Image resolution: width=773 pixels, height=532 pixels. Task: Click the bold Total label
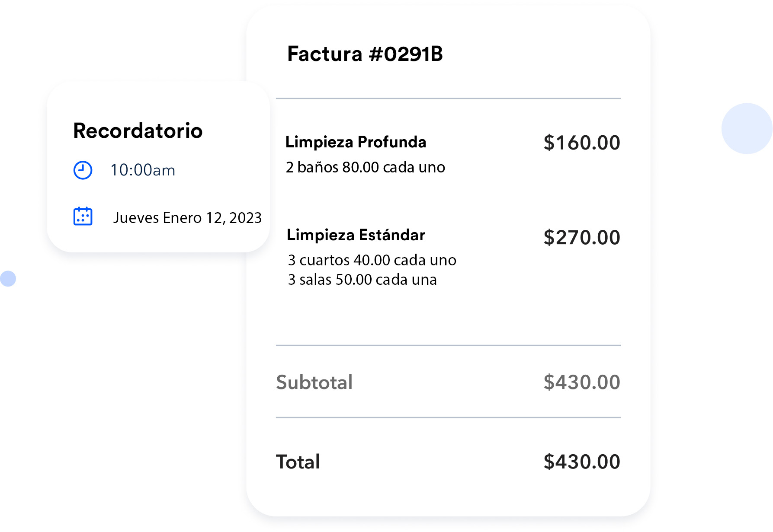pyautogui.click(x=298, y=462)
